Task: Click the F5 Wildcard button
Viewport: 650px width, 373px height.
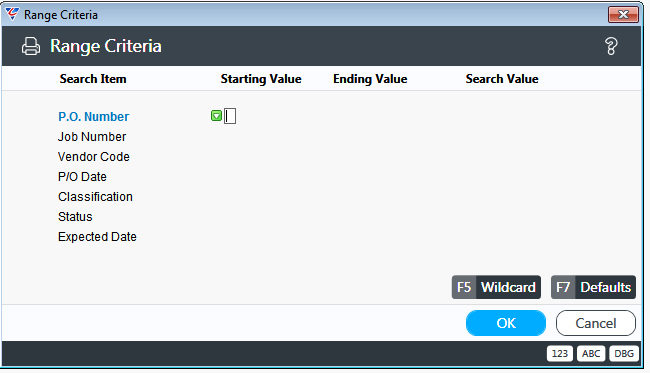Action: (496, 287)
